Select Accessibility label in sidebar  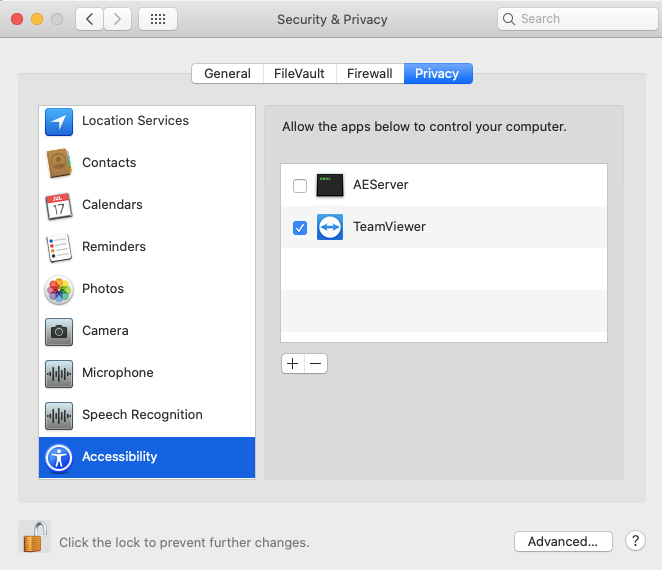pyautogui.click(x=119, y=456)
